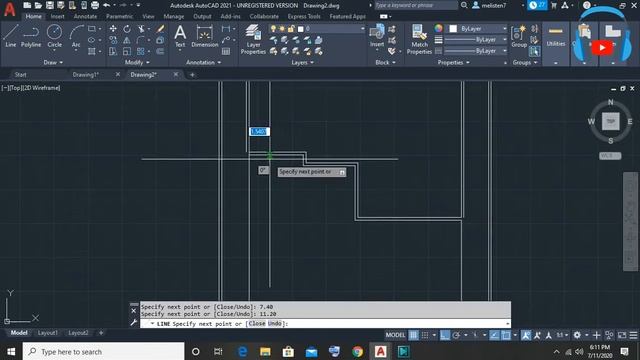
Task: Open the AutoCAD application menu (red A)
Action: [9, 8]
